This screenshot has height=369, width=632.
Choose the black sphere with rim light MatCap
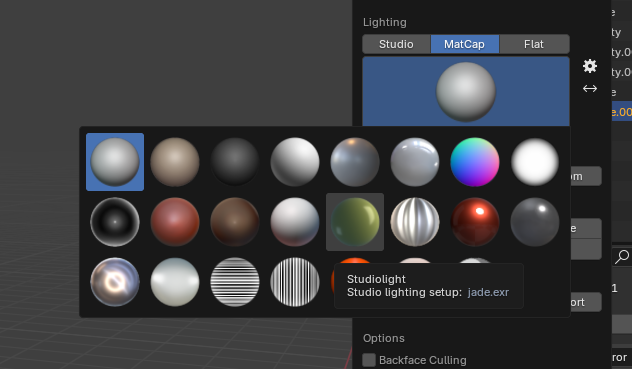(115, 222)
